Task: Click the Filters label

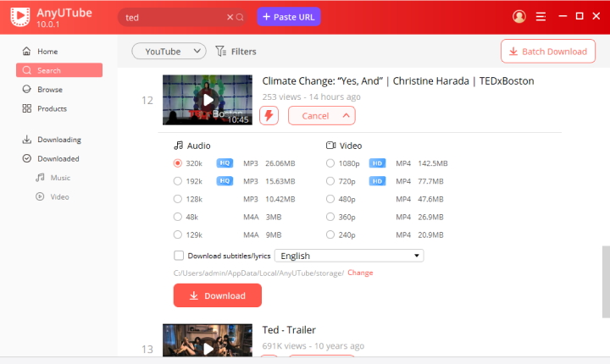Action: click(243, 52)
